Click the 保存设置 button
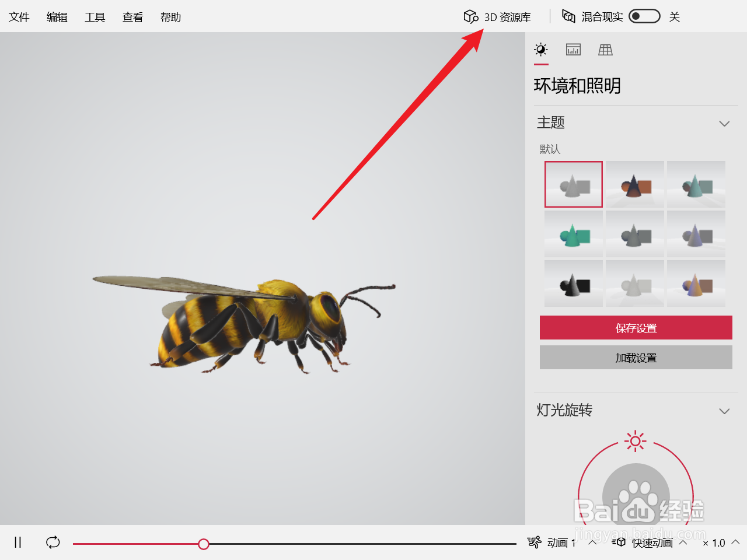Viewport: 747px width, 560px height. click(636, 327)
